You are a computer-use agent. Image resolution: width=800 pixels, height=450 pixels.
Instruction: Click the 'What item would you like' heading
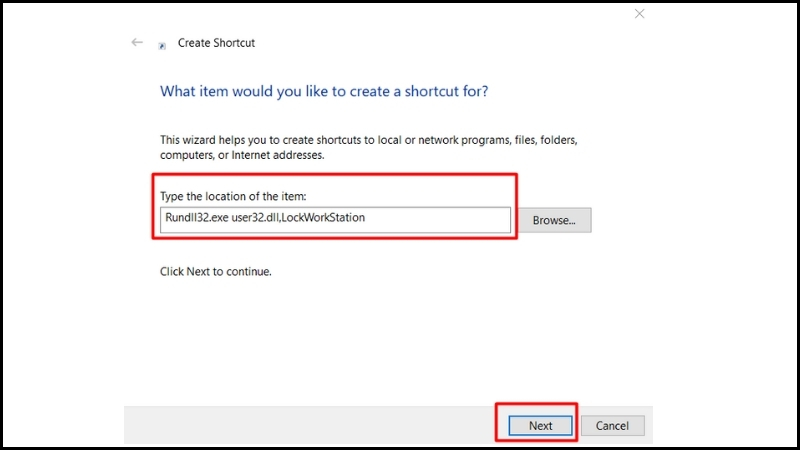[324, 91]
